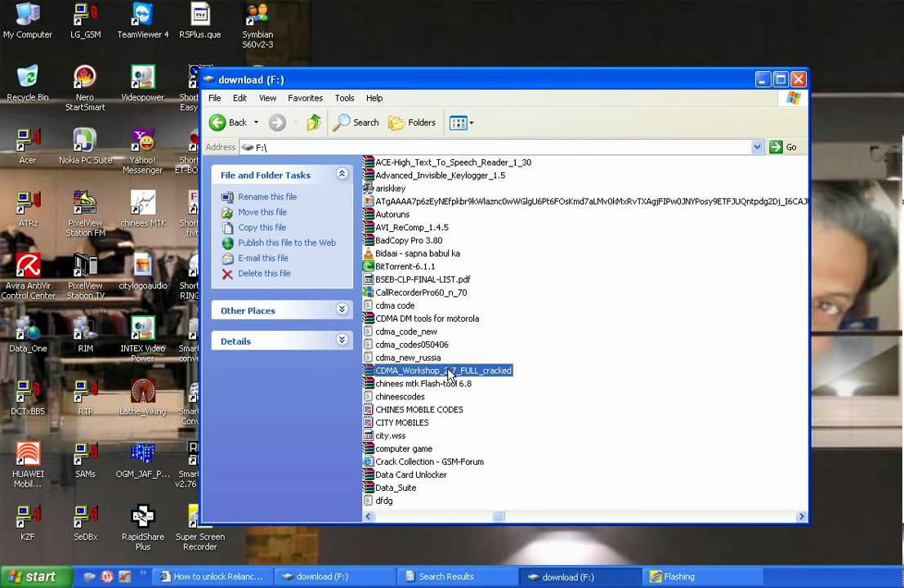Open Nokia PC Suite icon

[x=85, y=146]
